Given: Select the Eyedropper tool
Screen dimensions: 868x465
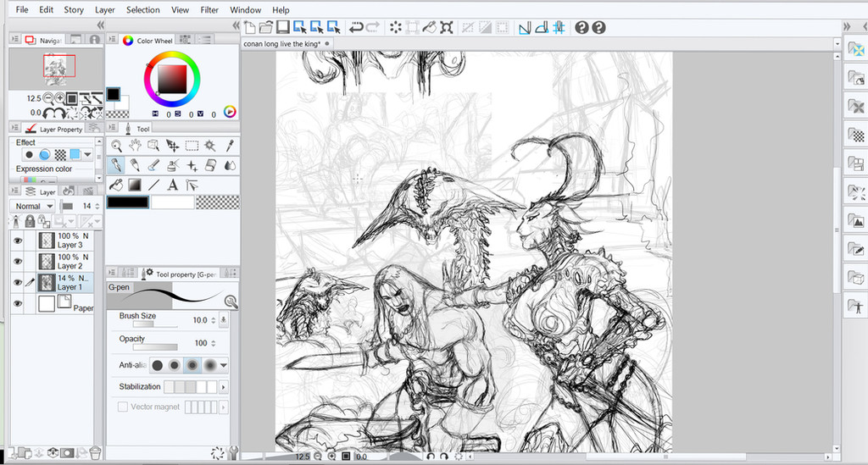Looking at the screenshot, I should (230, 146).
